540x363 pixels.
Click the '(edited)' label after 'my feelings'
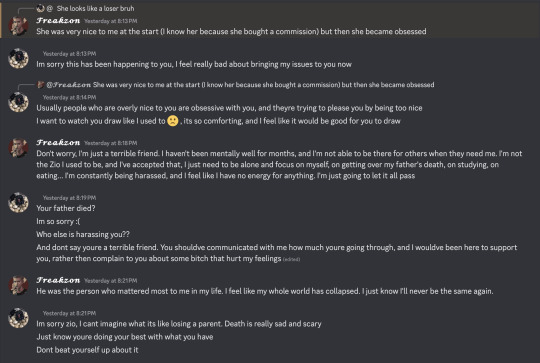[x=291, y=259]
